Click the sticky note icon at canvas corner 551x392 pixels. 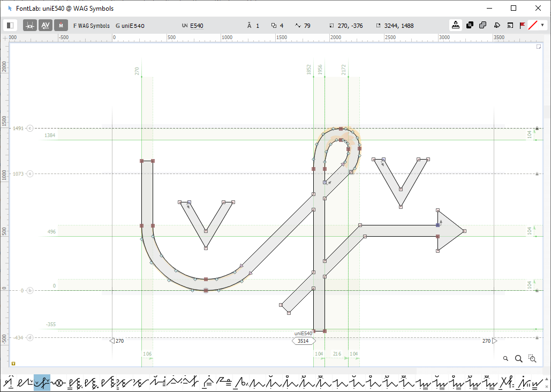point(539,47)
